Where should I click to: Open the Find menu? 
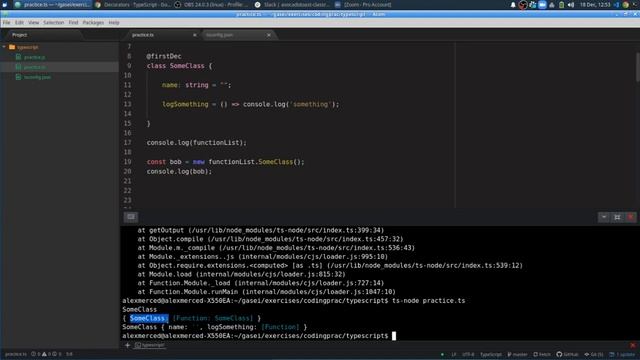pos(73,23)
